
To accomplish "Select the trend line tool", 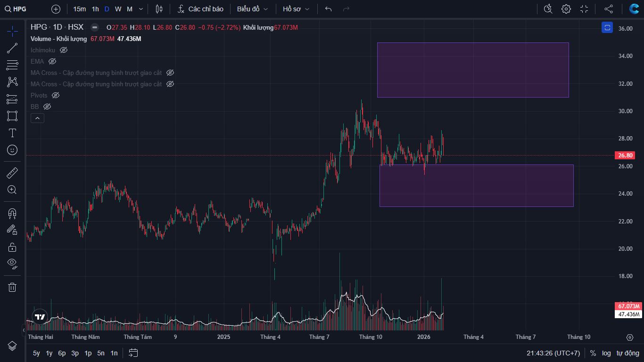I will (x=12, y=48).
